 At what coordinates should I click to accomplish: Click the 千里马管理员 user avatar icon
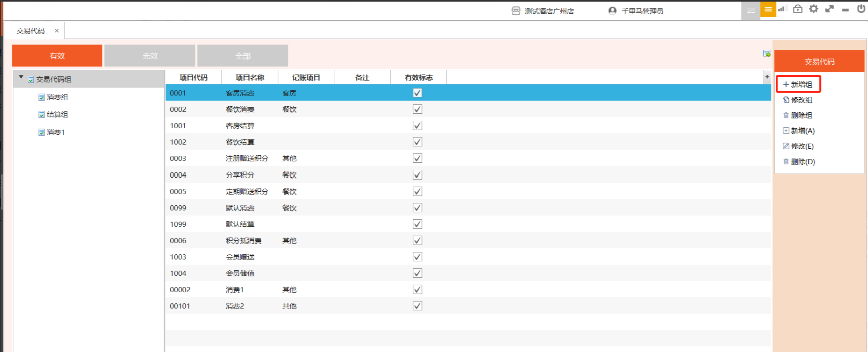(612, 11)
